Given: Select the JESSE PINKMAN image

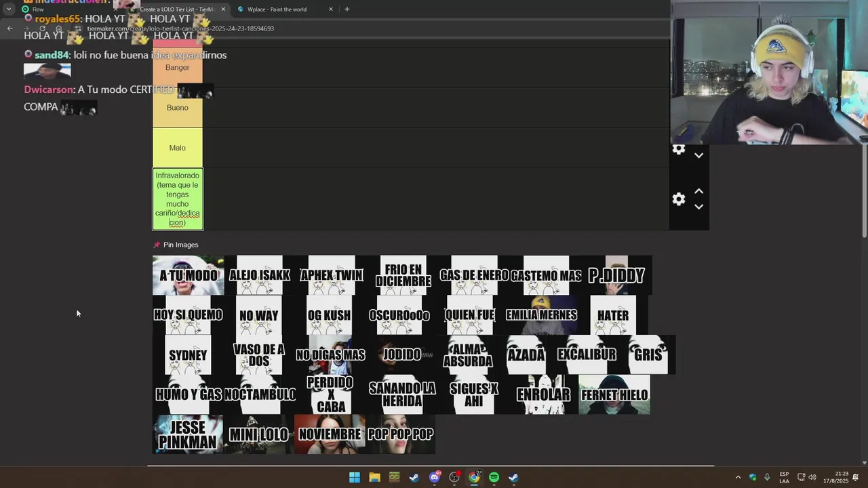Looking at the screenshot, I should [188, 434].
